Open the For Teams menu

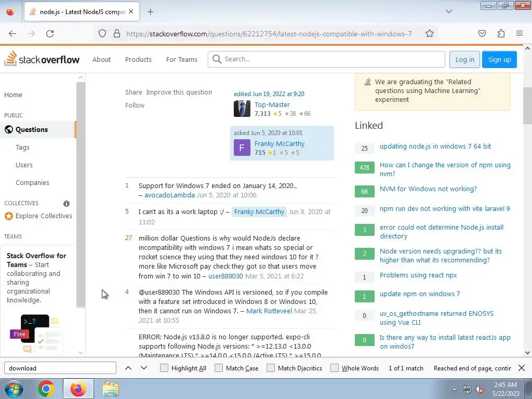tap(181, 59)
